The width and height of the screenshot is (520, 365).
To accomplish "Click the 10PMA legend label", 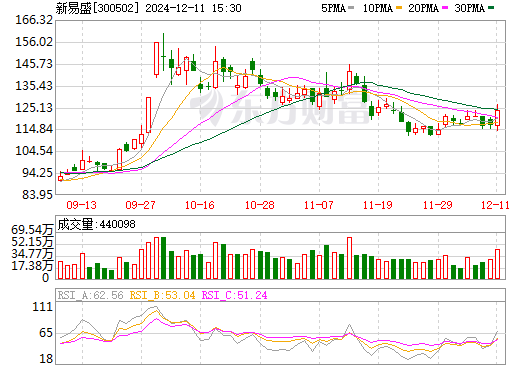I will pos(378,8).
